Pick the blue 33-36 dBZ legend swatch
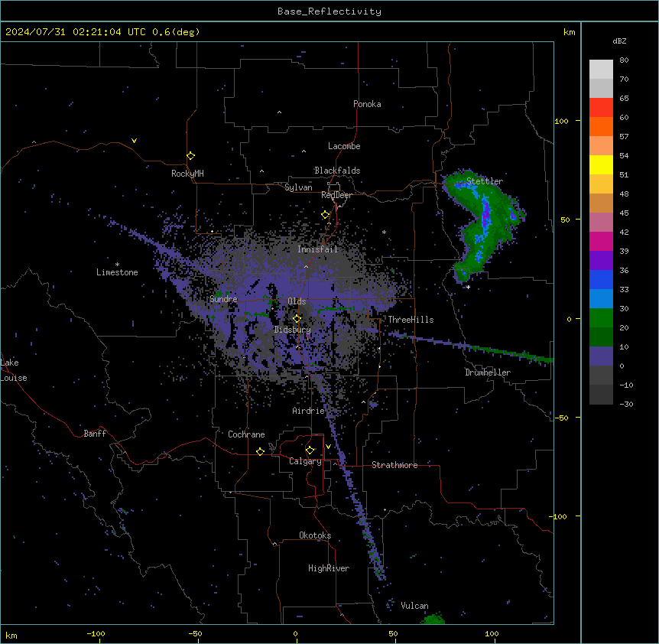The image size is (659, 644). [601, 279]
